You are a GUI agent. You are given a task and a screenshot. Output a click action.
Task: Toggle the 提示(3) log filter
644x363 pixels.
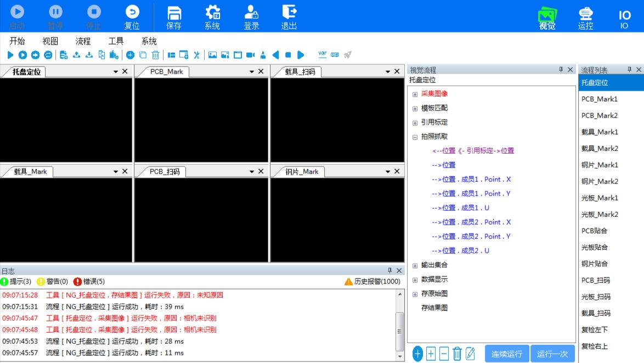click(x=16, y=282)
